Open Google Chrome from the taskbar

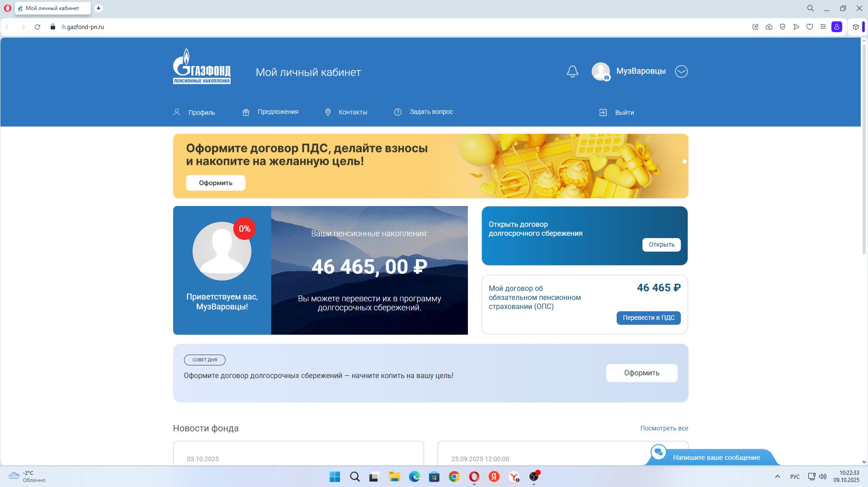(x=454, y=477)
